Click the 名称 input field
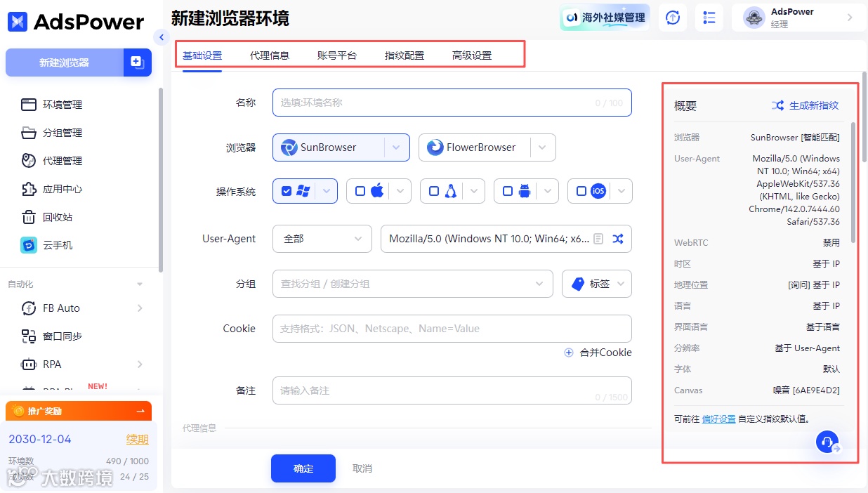Viewport: 868px width, 493px height. click(x=452, y=103)
